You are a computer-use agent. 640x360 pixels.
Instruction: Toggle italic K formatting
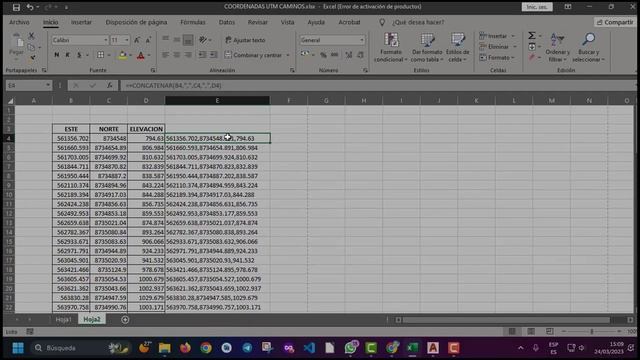68,55
